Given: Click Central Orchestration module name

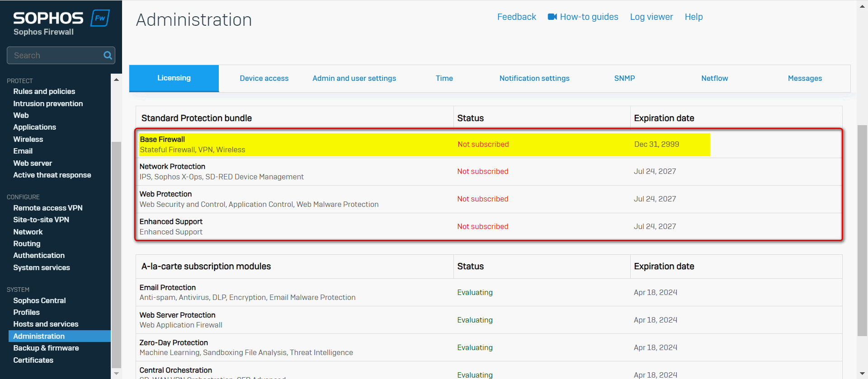Looking at the screenshot, I should coord(175,370).
